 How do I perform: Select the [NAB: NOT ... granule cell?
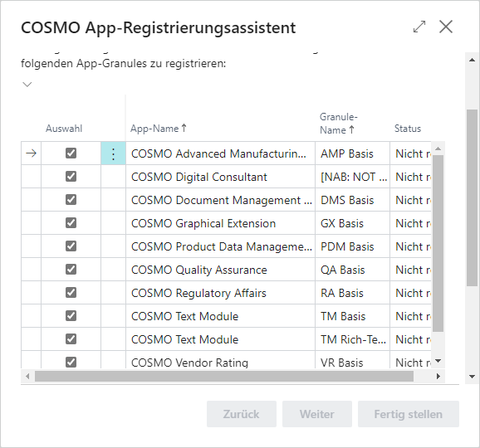tap(353, 177)
